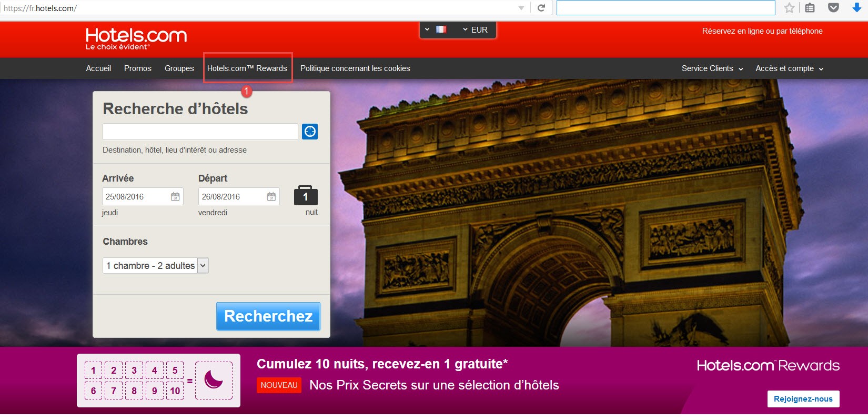The image size is (868, 420).
Task: Open Hotels.com Rewards menu item
Action: (x=247, y=68)
